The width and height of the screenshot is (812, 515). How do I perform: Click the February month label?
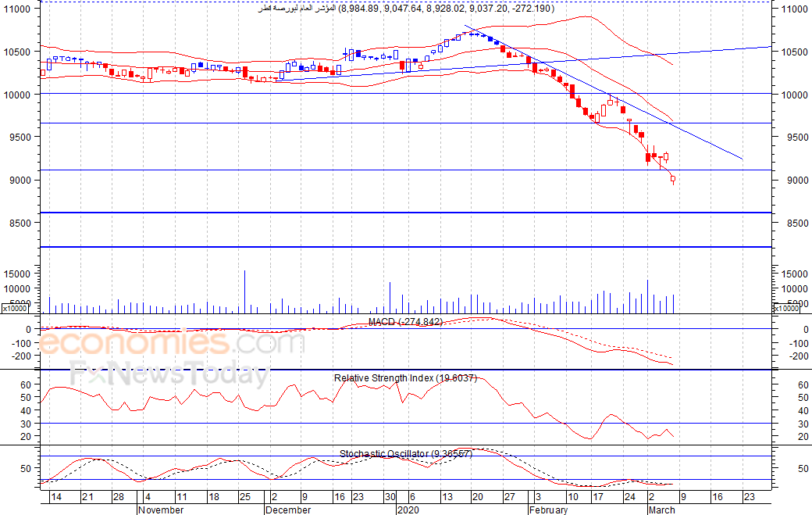(x=548, y=510)
